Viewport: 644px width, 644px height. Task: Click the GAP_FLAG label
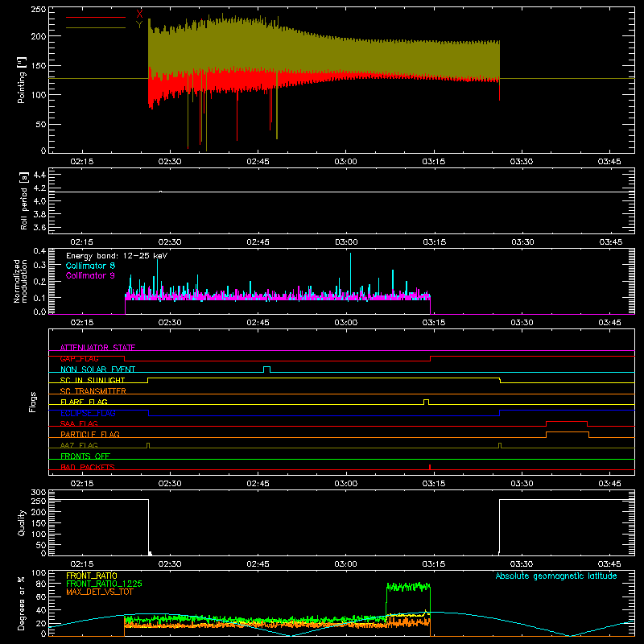79,358
